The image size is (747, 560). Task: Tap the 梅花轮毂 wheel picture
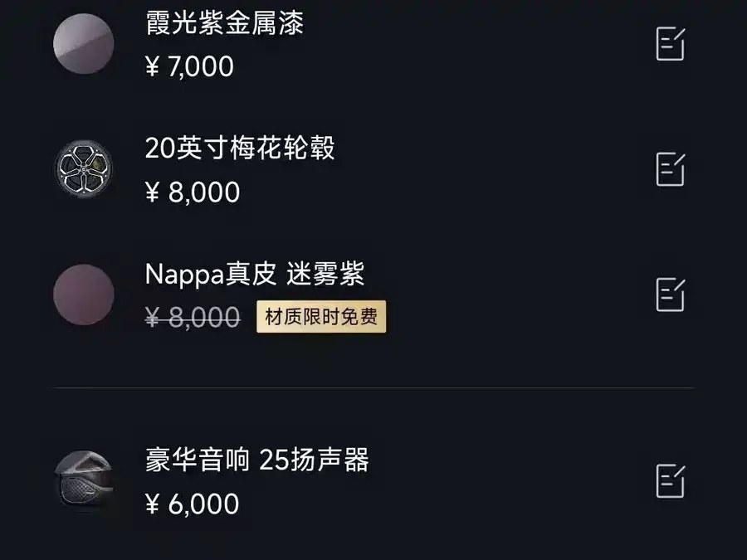pos(84,170)
